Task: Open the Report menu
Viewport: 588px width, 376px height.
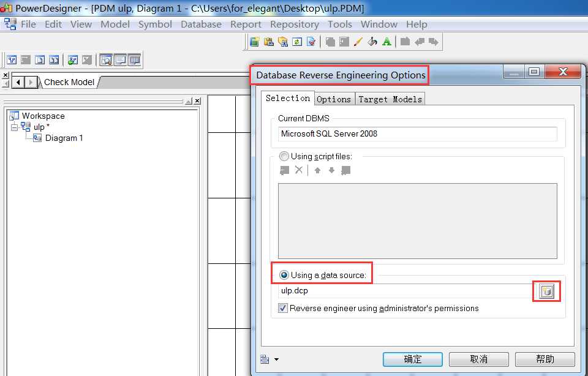Action: pos(246,24)
